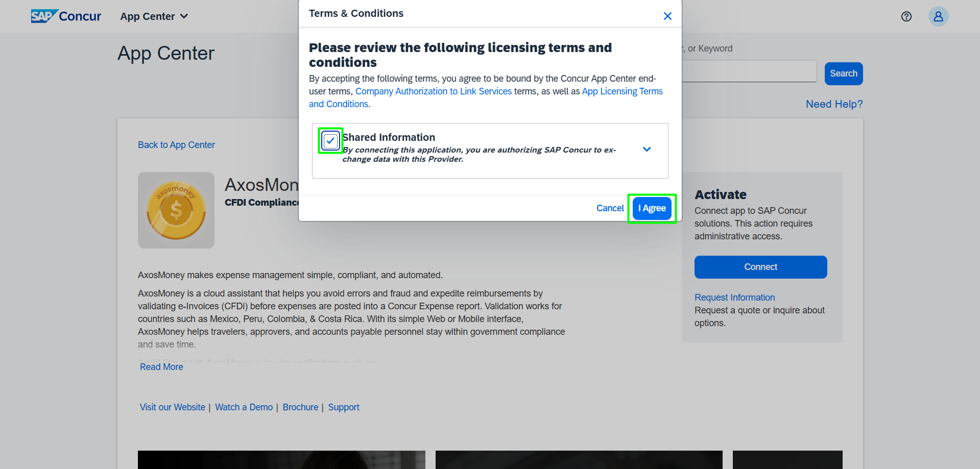The width and height of the screenshot is (980, 469).
Task: Click the Request Information link
Action: pos(734,298)
